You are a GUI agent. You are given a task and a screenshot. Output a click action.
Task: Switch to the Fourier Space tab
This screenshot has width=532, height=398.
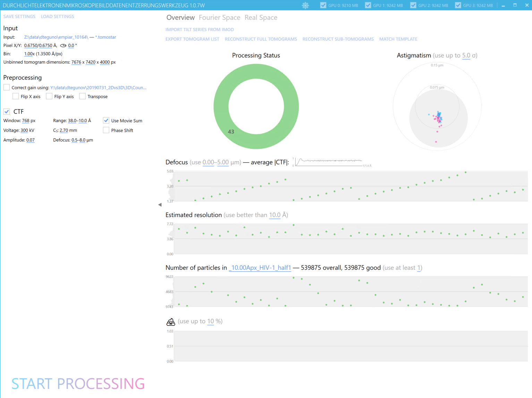(219, 18)
